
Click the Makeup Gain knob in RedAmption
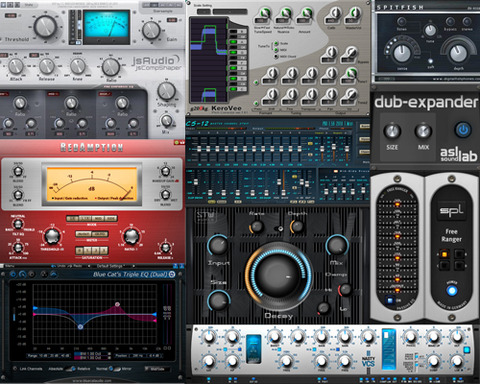165,171
